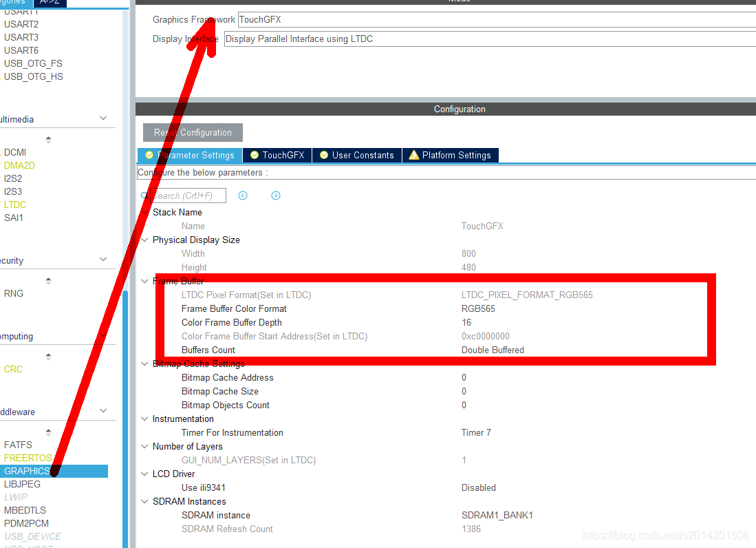Collapse the Computing category chevron
756x548 pixels.
click(103, 335)
